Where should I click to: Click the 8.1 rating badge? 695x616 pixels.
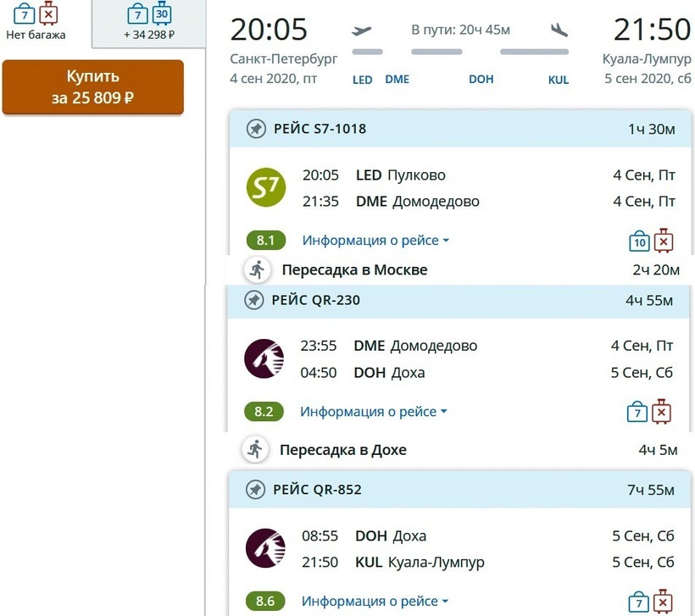(x=265, y=241)
